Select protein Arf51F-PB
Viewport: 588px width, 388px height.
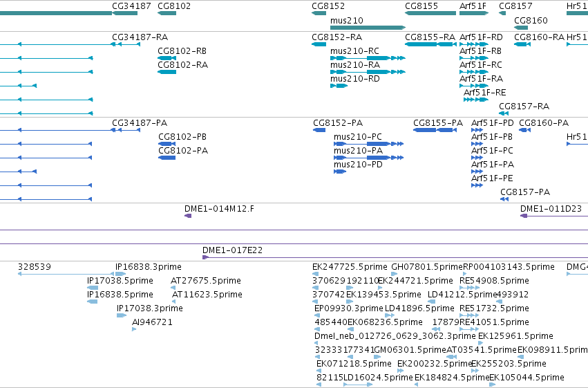point(492,137)
